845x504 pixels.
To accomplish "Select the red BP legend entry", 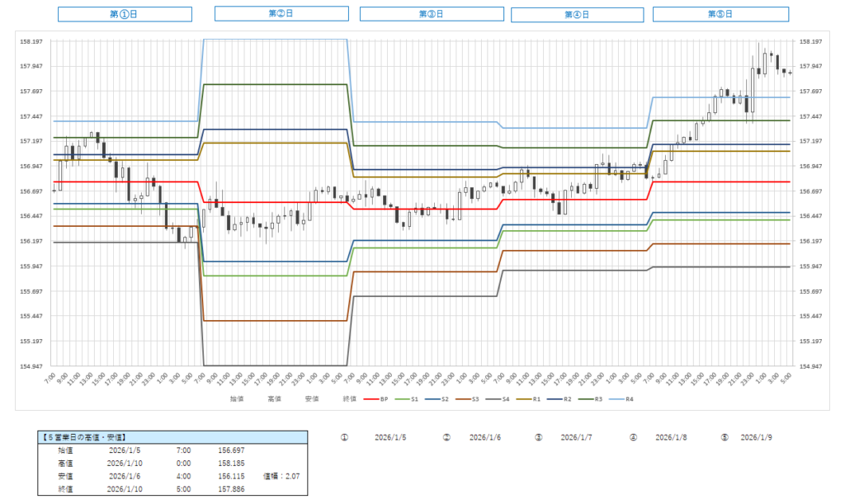I will pos(378,398).
